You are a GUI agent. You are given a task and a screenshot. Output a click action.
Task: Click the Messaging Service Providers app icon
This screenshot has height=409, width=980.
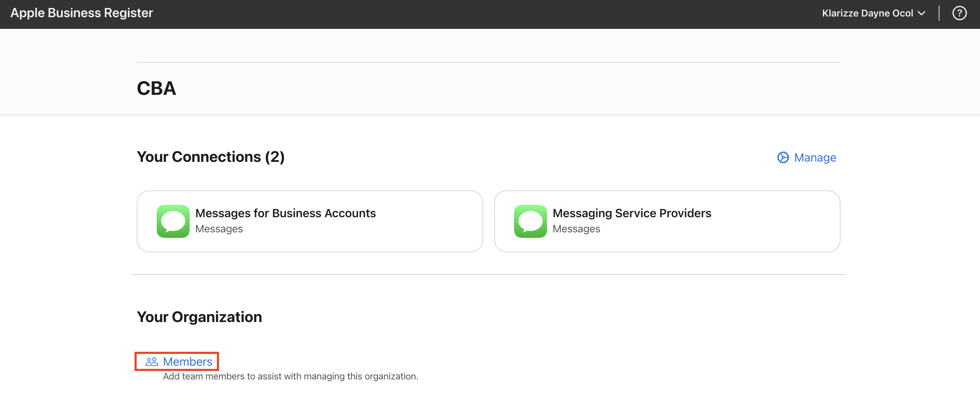(x=530, y=221)
